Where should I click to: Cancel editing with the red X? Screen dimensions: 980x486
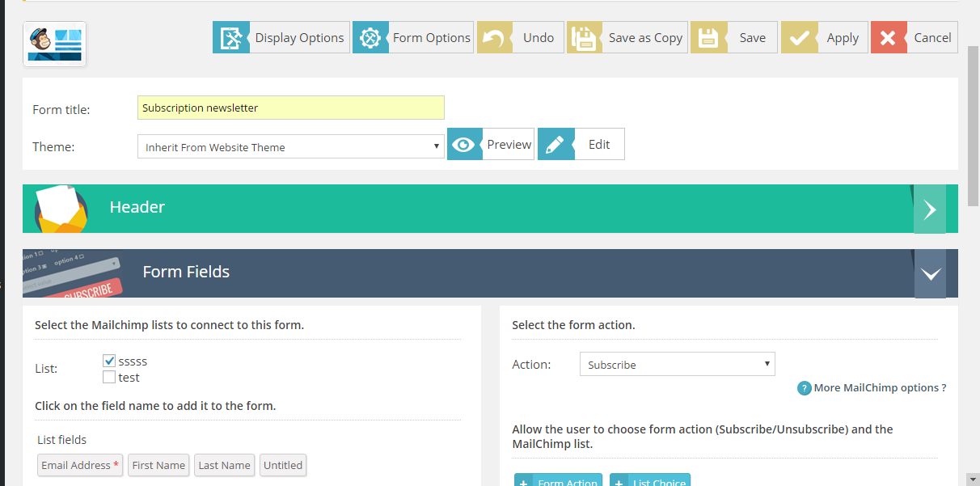pyautogui.click(x=889, y=37)
